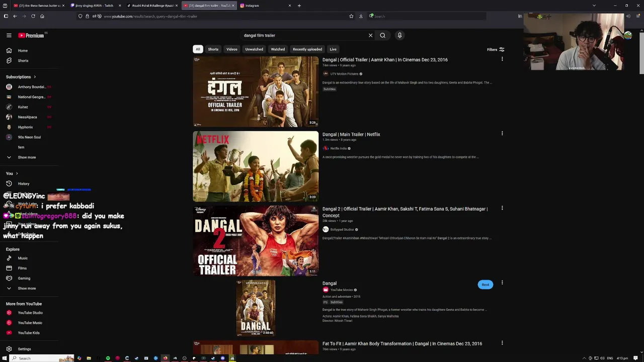Click the browser back arrow

coord(15,16)
